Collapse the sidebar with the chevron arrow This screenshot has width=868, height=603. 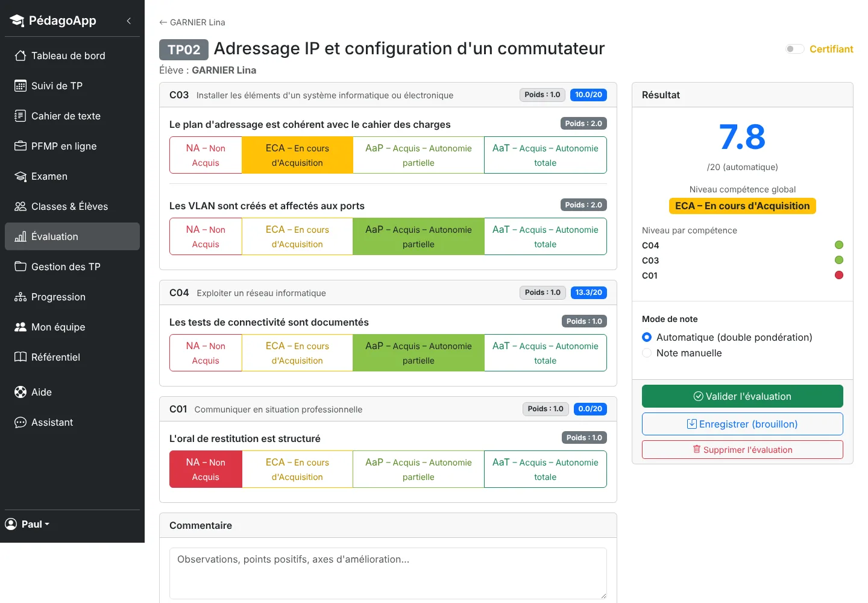click(x=128, y=21)
